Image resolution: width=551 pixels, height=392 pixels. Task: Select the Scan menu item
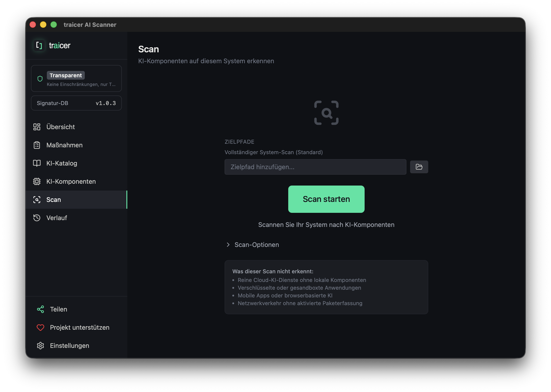76,200
